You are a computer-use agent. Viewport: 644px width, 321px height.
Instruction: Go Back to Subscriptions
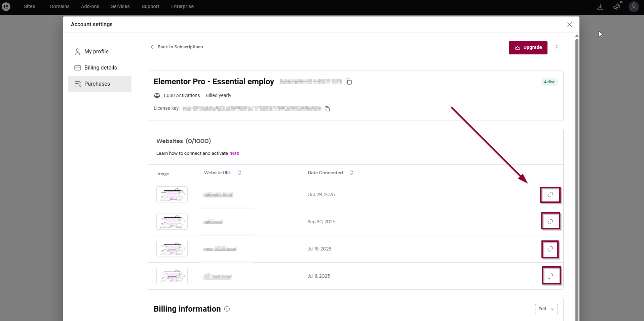177,47
